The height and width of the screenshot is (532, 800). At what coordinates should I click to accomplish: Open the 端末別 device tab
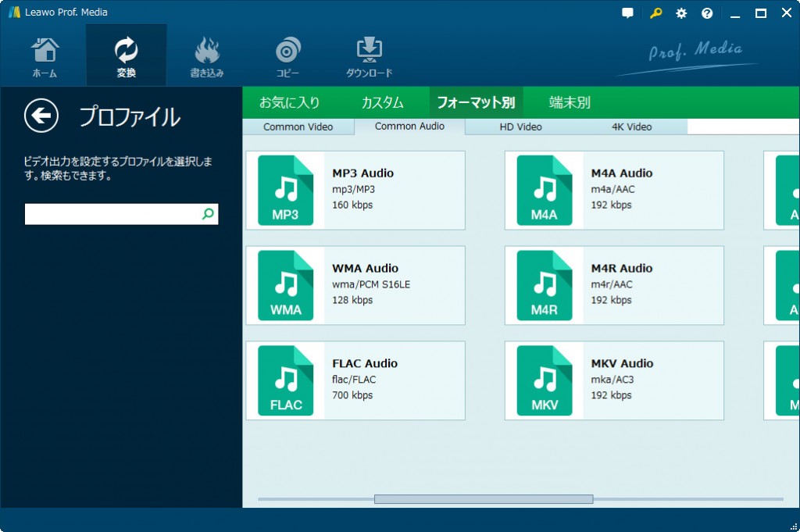(570, 102)
